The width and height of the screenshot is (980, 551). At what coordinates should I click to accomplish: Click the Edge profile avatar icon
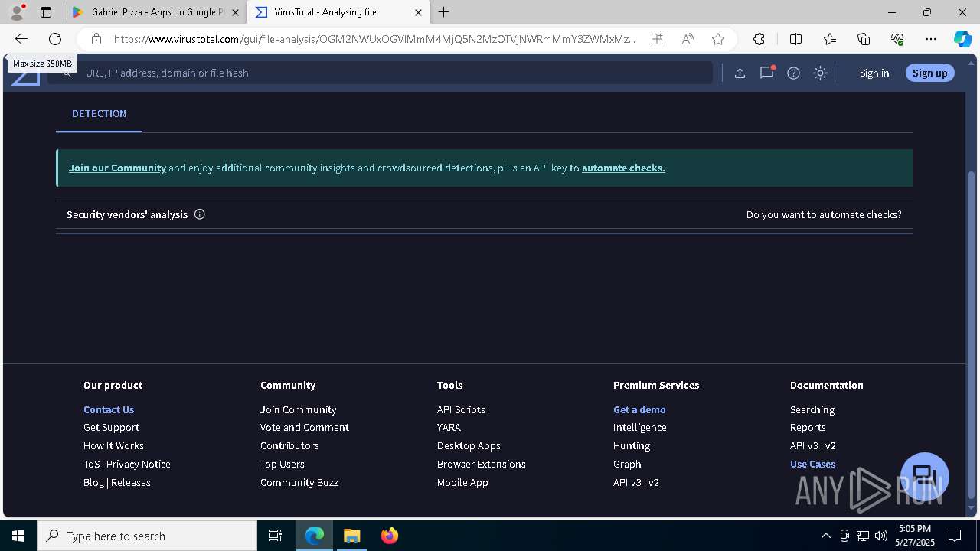pyautogui.click(x=17, y=12)
